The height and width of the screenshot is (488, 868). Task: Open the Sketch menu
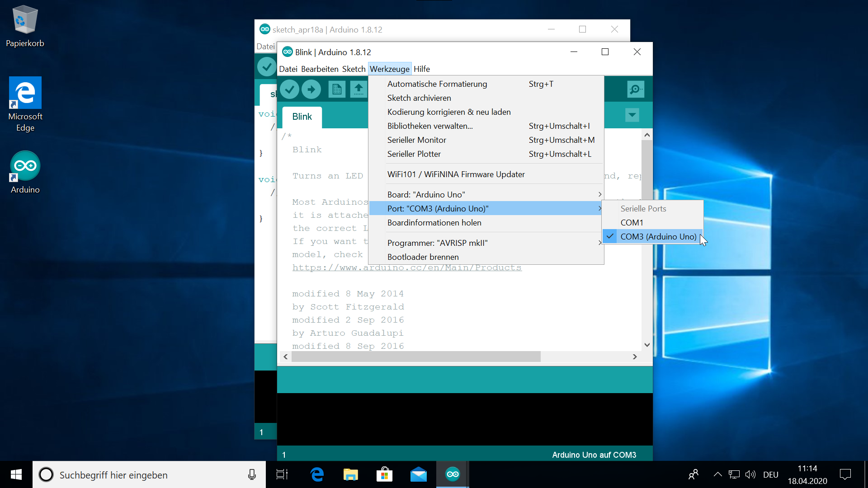(354, 69)
